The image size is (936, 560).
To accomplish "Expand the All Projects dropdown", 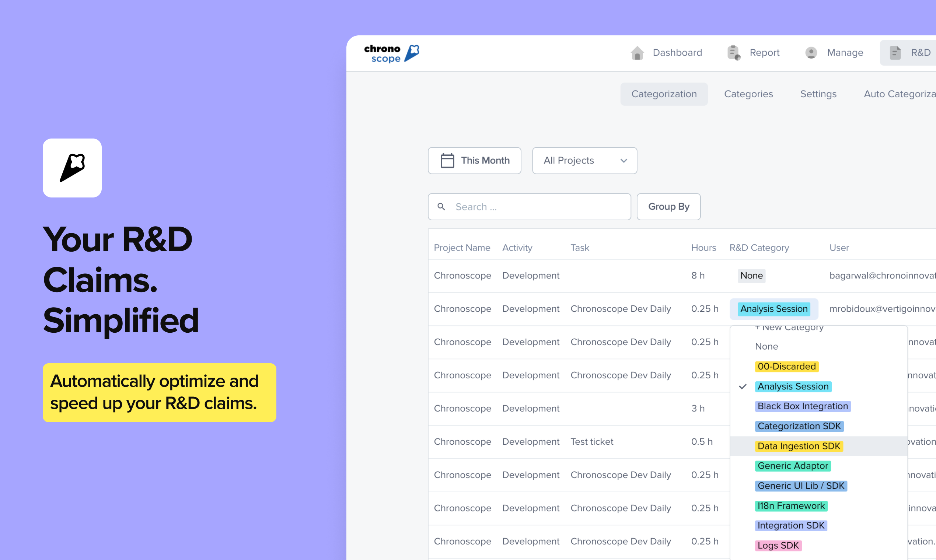I will pos(584,161).
